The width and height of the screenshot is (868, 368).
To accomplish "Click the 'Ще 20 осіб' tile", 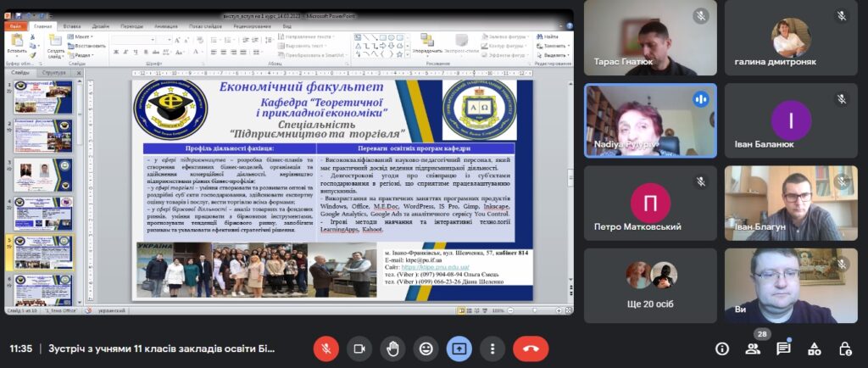I will pyautogui.click(x=650, y=285).
